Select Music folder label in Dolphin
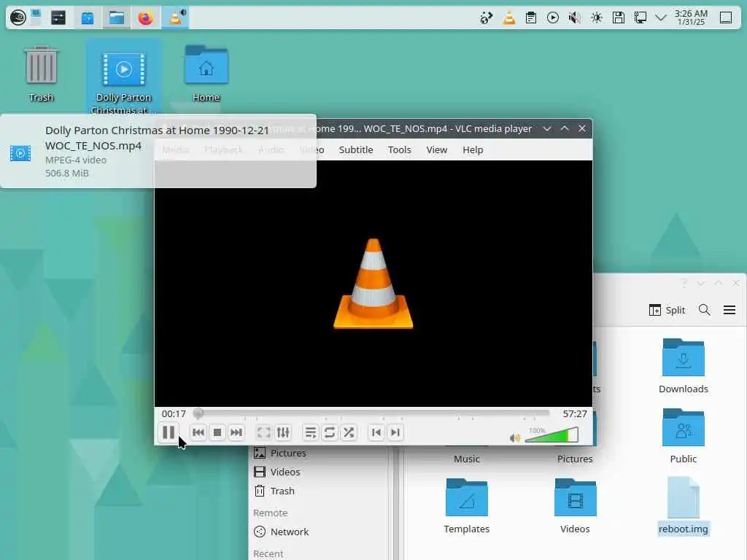This screenshot has width=747, height=560. pyautogui.click(x=466, y=459)
